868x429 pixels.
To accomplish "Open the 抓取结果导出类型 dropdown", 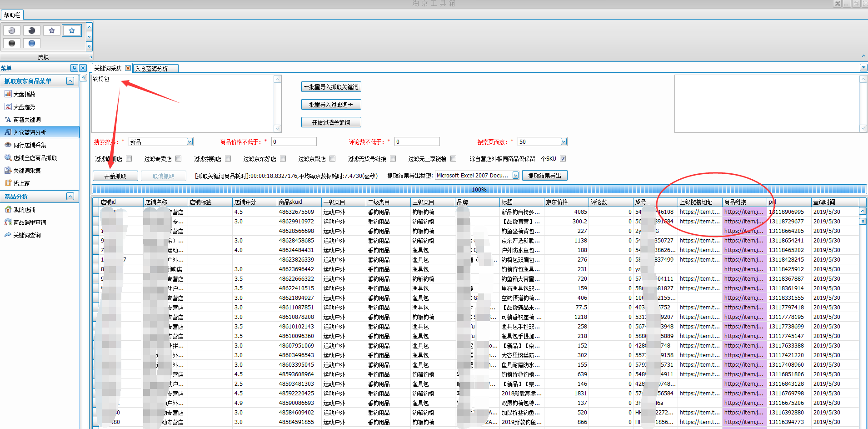I will click(x=516, y=175).
